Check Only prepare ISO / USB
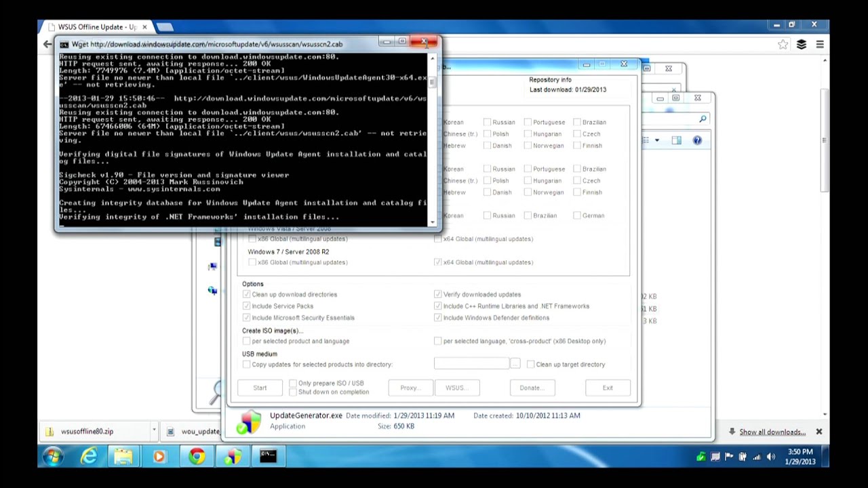The image size is (868, 488). [x=293, y=383]
